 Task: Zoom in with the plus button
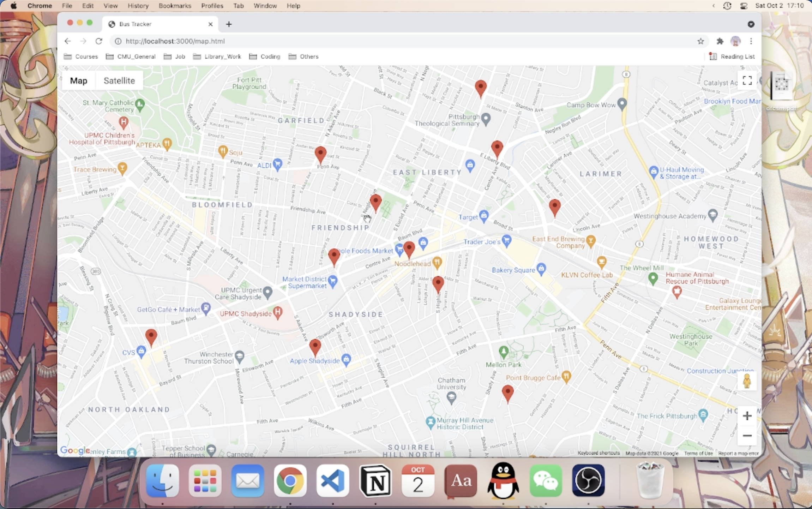click(747, 416)
